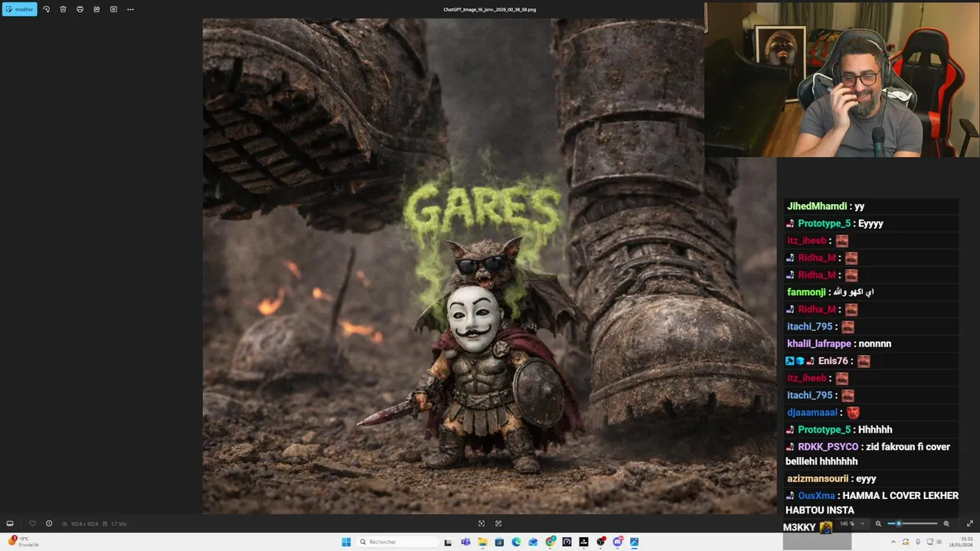
Task: Click fanmonji username in chat
Action: click(806, 292)
